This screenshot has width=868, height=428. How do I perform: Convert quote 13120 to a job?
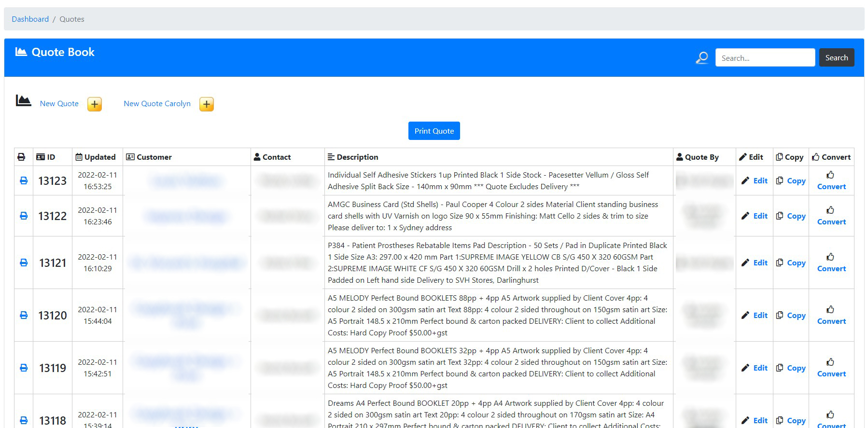[831, 321]
